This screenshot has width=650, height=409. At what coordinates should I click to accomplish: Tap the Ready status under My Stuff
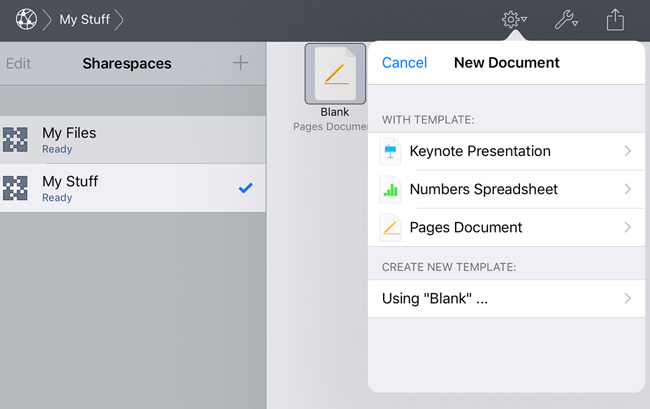tap(57, 198)
